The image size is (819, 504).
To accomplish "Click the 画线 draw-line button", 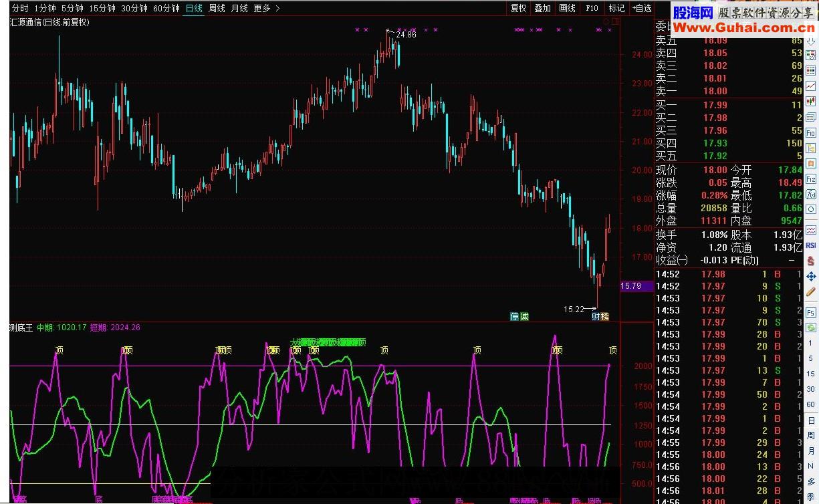I will click(x=567, y=8).
